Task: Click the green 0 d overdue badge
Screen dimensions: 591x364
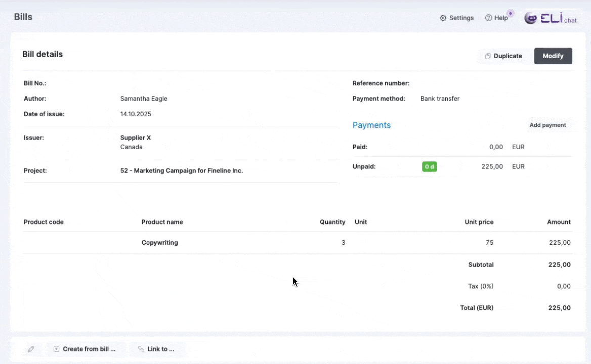Action: pos(429,167)
